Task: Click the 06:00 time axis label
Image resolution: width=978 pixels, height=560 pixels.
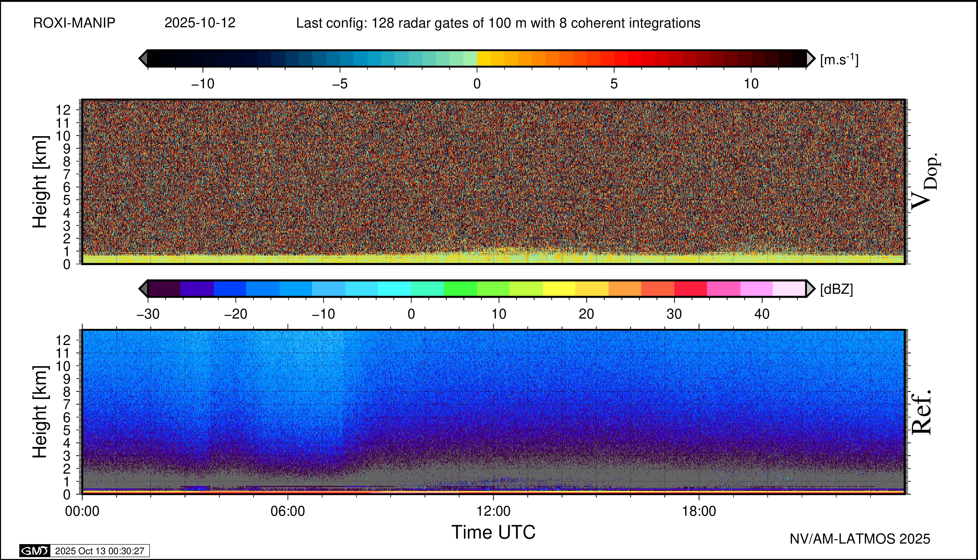Action: coord(288,511)
